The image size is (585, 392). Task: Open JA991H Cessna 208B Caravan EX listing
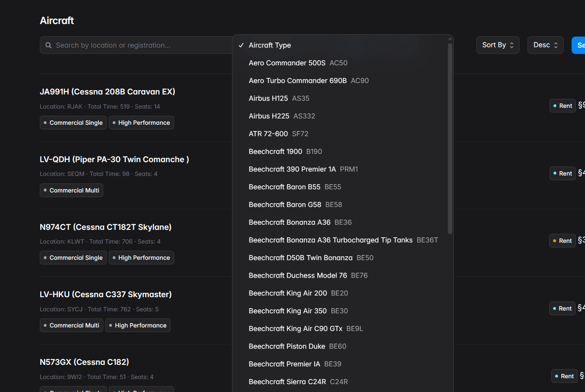tap(107, 92)
